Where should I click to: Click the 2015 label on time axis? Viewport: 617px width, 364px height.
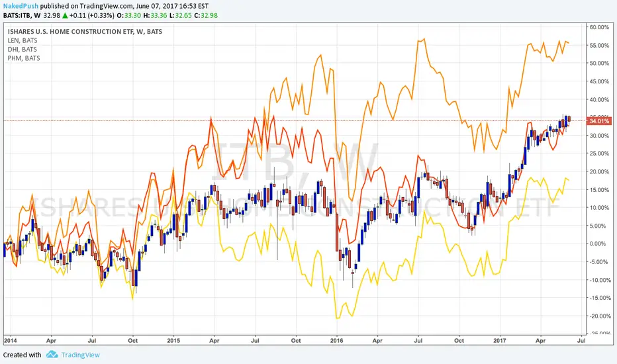[x=173, y=340]
